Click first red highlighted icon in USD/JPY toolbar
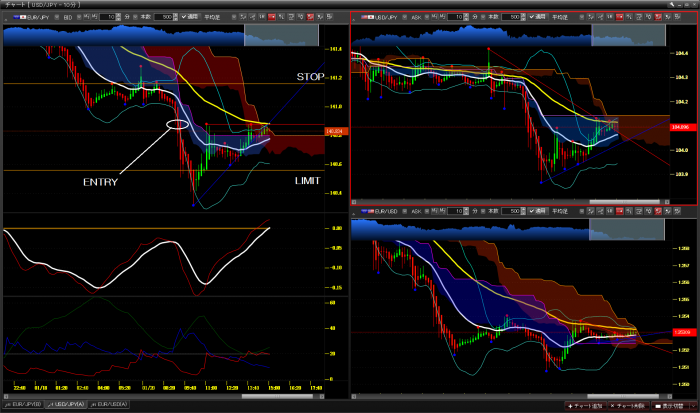Image resolution: width=700 pixels, height=413 pixels. pos(619,17)
